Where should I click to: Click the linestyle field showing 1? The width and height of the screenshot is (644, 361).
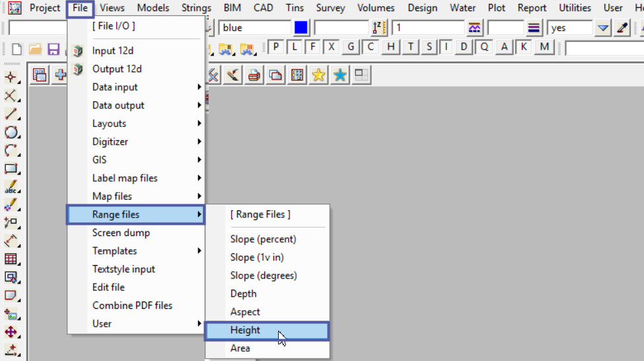click(428, 28)
